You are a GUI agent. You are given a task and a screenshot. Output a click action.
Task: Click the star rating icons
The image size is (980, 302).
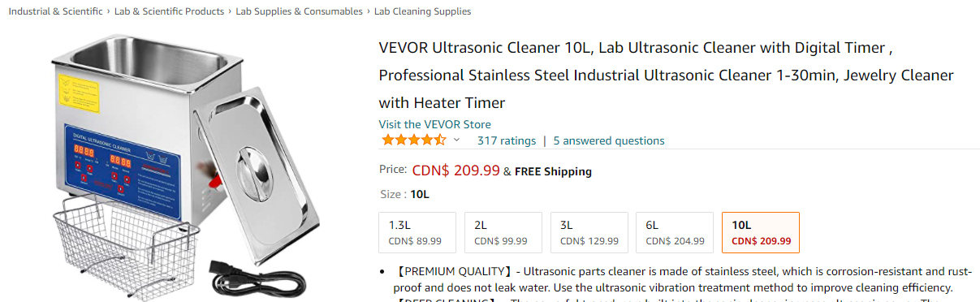tap(413, 140)
